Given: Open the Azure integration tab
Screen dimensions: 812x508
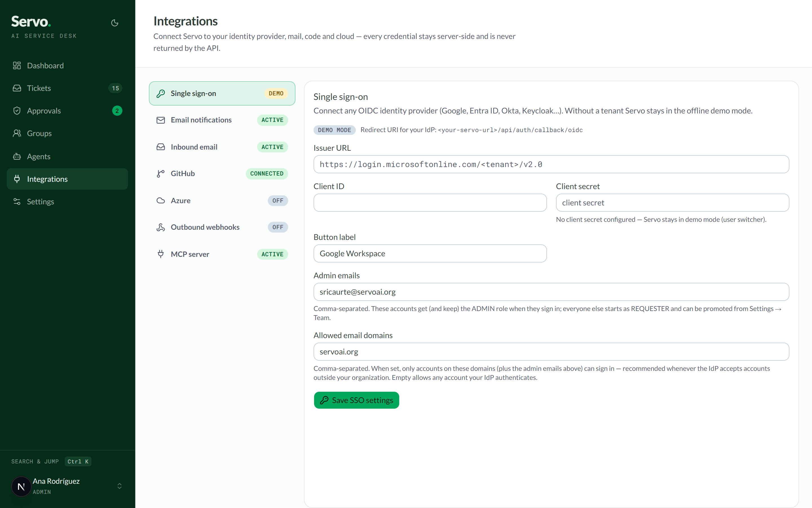Looking at the screenshot, I should pos(222,201).
